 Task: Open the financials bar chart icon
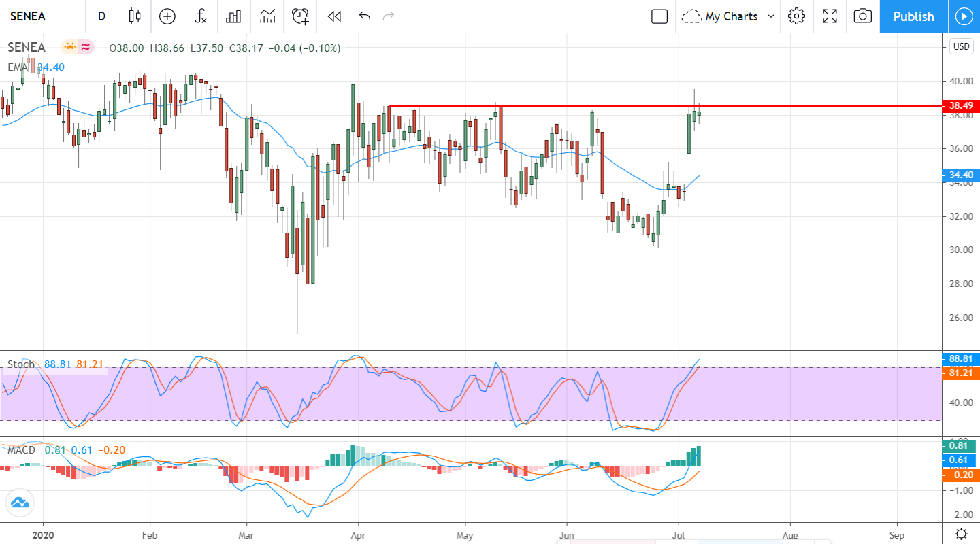tap(233, 16)
